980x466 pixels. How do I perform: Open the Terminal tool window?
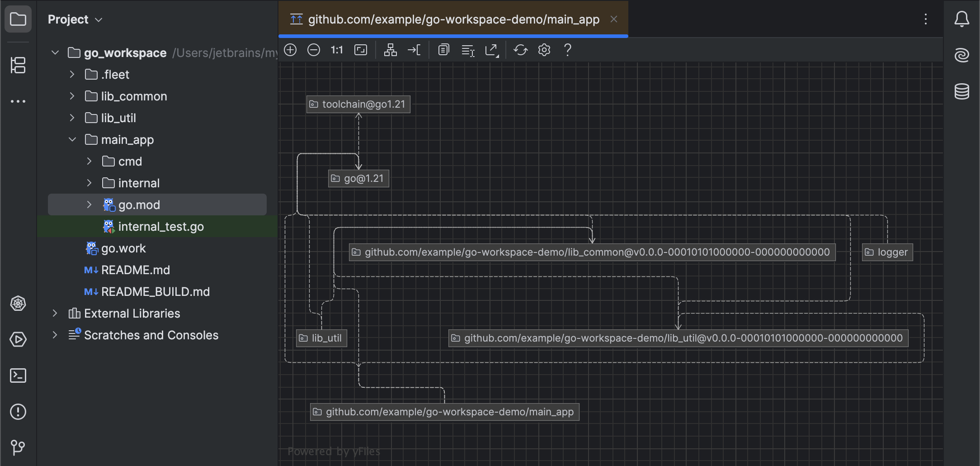18,376
